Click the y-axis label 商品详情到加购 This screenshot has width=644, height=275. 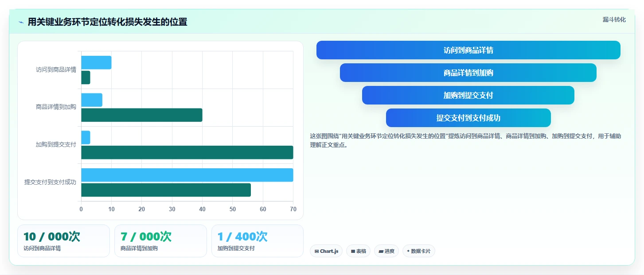pyautogui.click(x=56, y=107)
